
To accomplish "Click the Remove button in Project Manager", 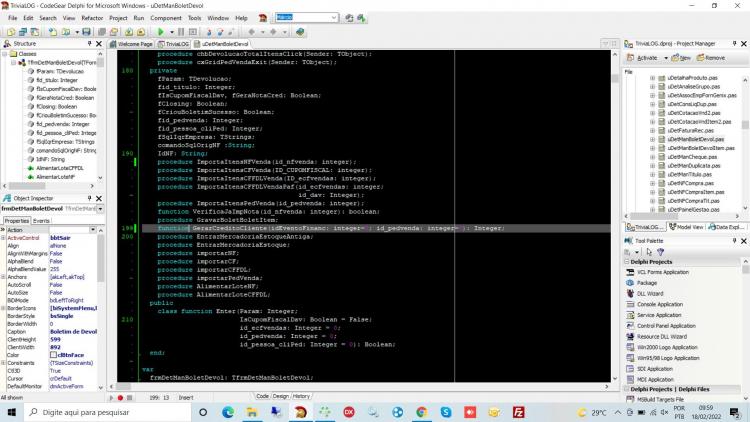I will pos(711,58).
